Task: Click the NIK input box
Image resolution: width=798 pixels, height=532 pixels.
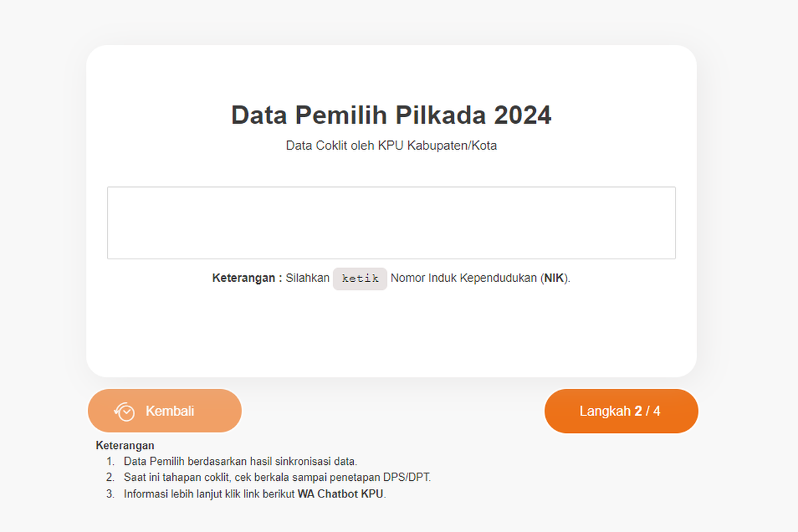Action: point(391,223)
